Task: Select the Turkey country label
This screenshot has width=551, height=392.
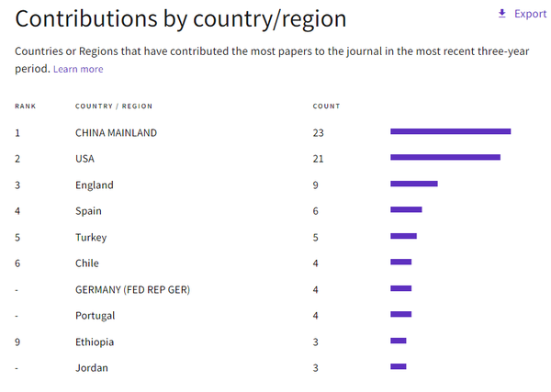Action: 91,238
